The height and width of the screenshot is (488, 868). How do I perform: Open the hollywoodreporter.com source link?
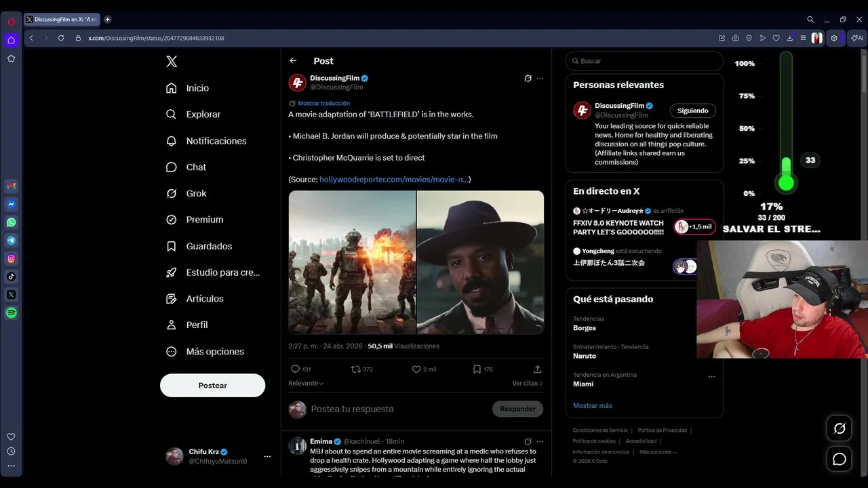click(393, 180)
